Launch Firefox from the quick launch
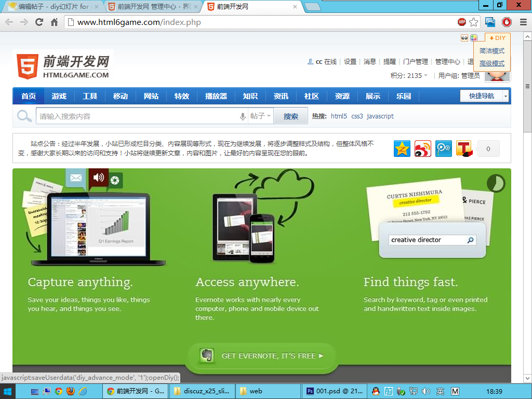532x399 pixels. (x=71, y=391)
